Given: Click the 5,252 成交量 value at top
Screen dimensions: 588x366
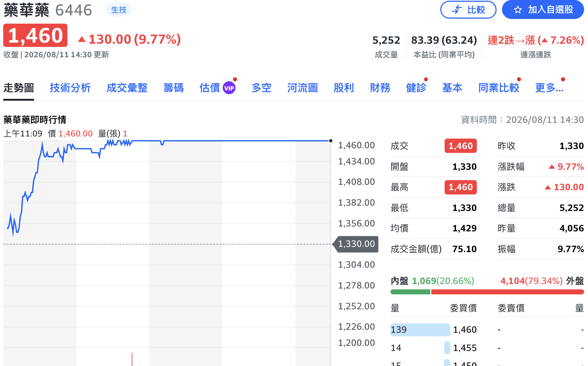Looking at the screenshot, I should [386, 40].
